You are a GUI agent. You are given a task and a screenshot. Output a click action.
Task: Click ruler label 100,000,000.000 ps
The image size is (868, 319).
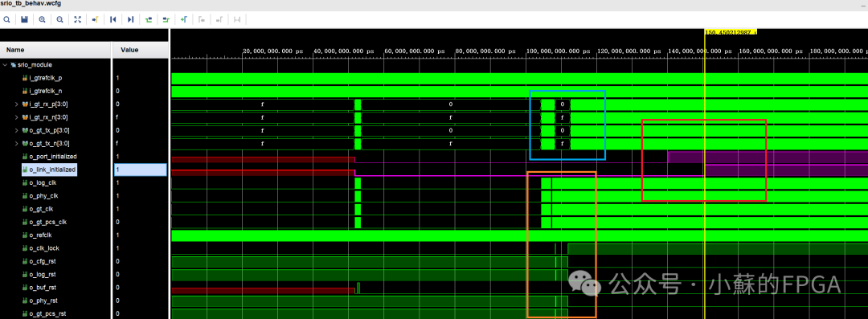pyautogui.click(x=558, y=51)
